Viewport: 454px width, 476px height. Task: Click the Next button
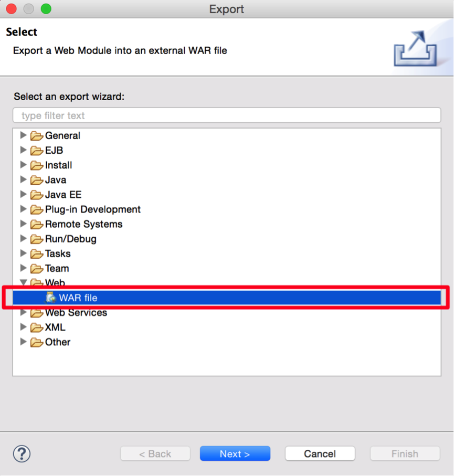tap(235, 453)
